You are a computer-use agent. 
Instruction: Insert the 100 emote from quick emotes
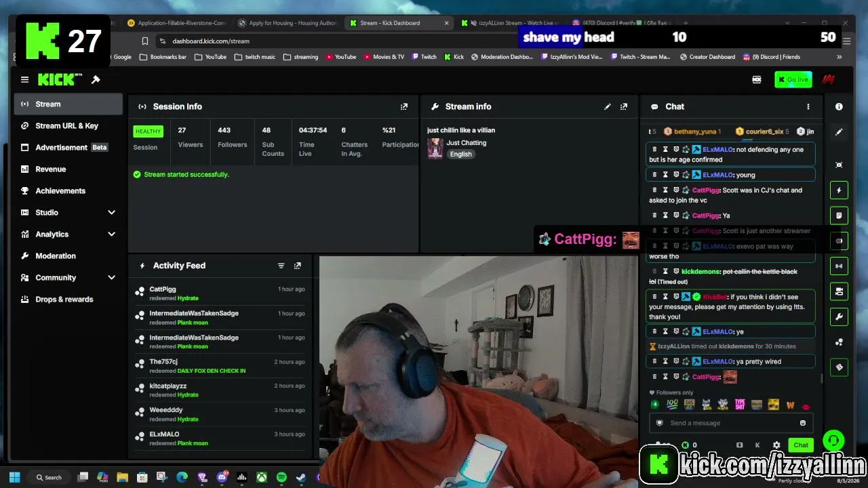click(x=672, y=405)
